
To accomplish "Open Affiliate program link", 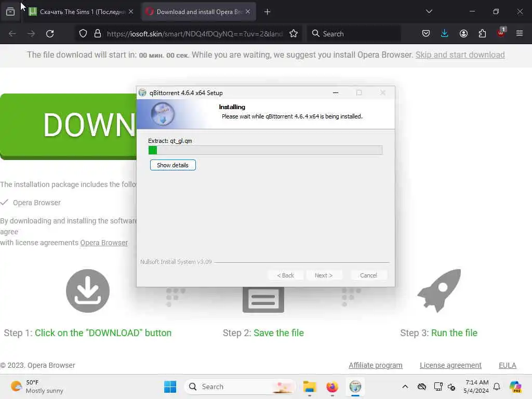I will pos(375,365).
